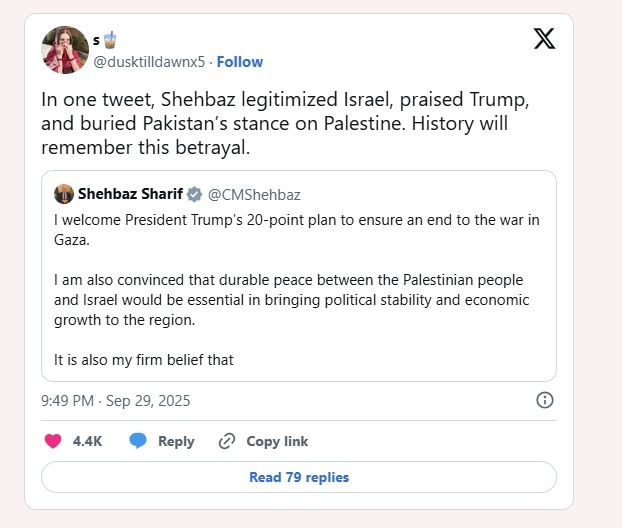Open the info icon next to the timestamp
622x528 pixels.
click(x=545, y=400)
